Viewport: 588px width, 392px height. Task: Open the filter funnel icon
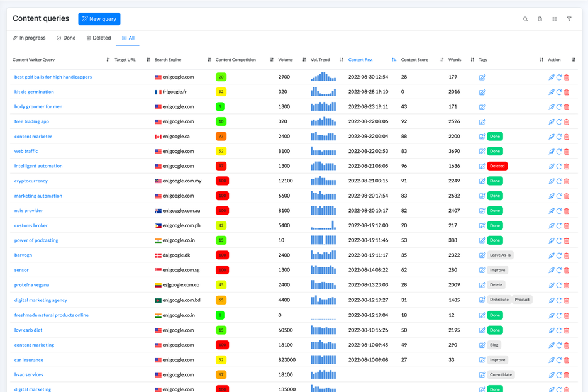(x=569, y=19)
